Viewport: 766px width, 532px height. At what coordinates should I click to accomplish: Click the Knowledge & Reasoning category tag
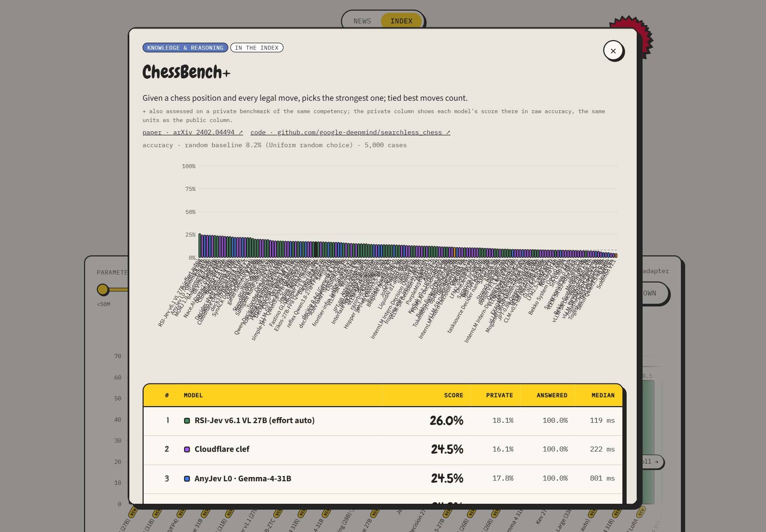point(185,48)
